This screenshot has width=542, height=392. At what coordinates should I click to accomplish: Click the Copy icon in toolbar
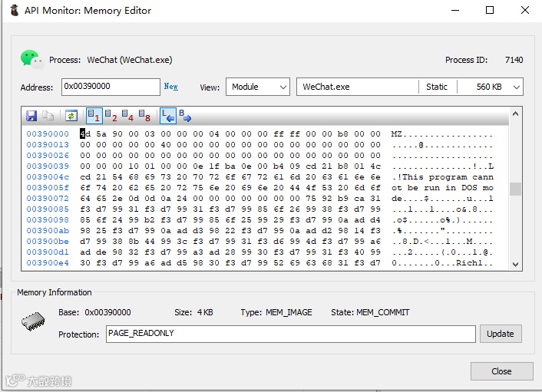tap(48, 116)
